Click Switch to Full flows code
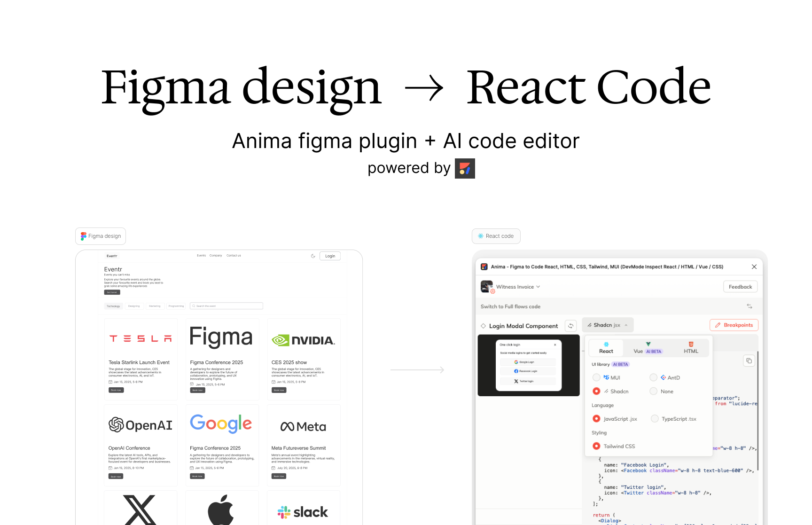Image resolution: width=812 pixels, height=525 pixels. 510,306
